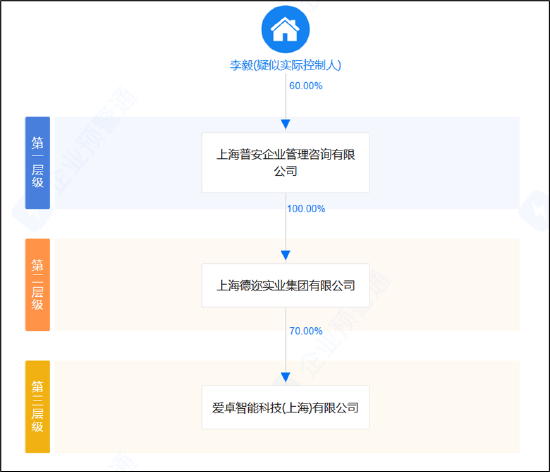550x472 pixels.
Task: Select the 100.00% shareholding label
Action: tap(306, 209)
